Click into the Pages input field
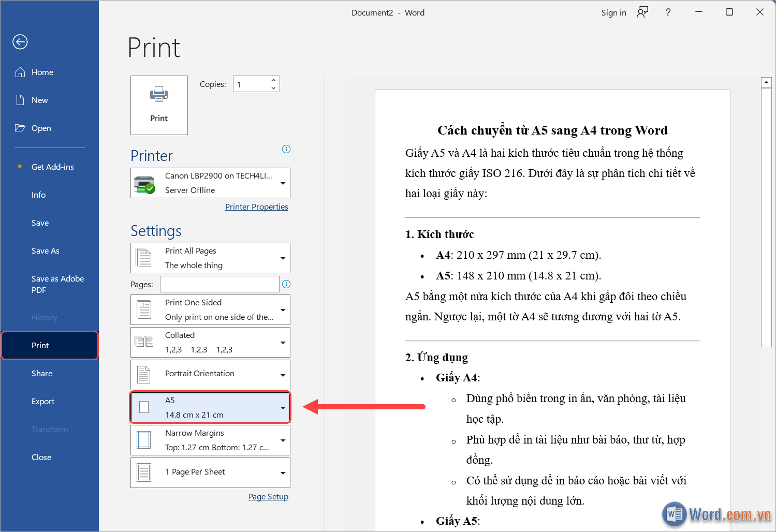This screenshot has width=776, height=532. pos(219,284)
